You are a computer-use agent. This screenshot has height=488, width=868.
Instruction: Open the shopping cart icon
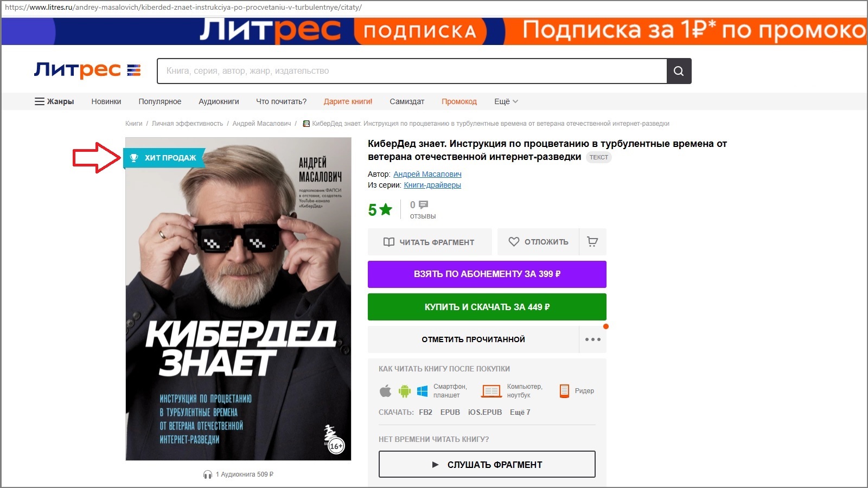(x=592, y=242)
